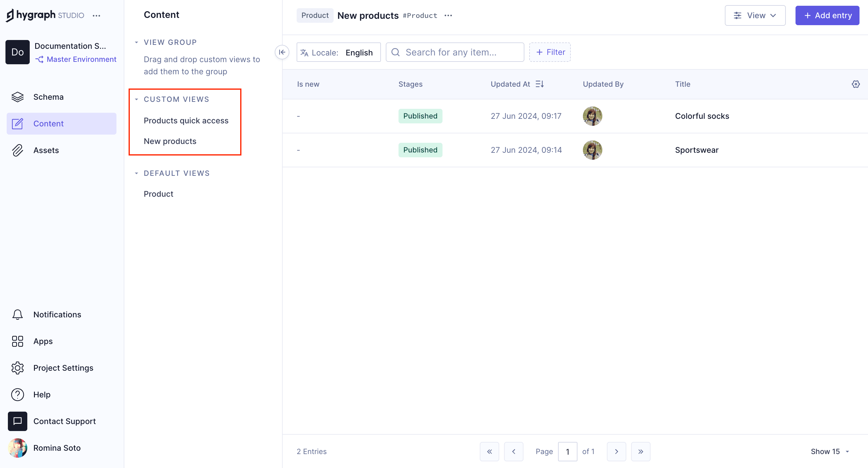This screenshot has height=468, width=868.
Task: Open the Help section
Action: 42,394
